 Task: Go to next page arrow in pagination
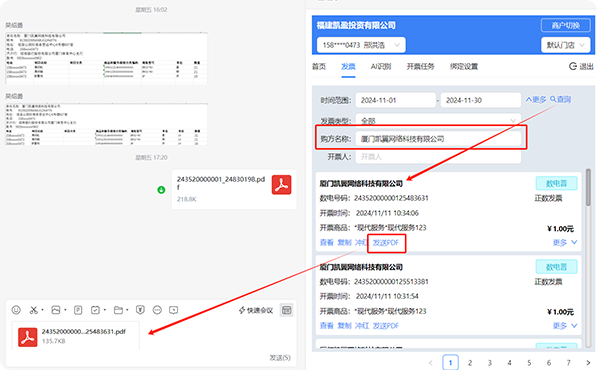588,363
